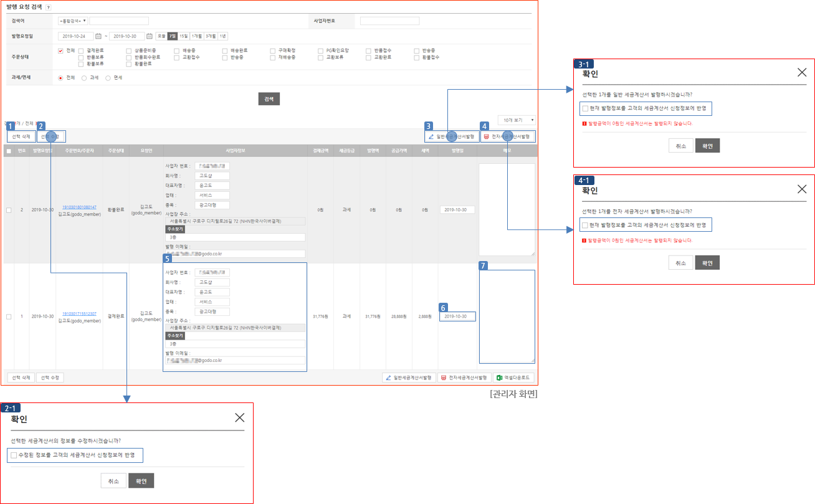Choose the 15일 date range option
The height and width of the screenshot is (504, 815).
pos(183,36)
